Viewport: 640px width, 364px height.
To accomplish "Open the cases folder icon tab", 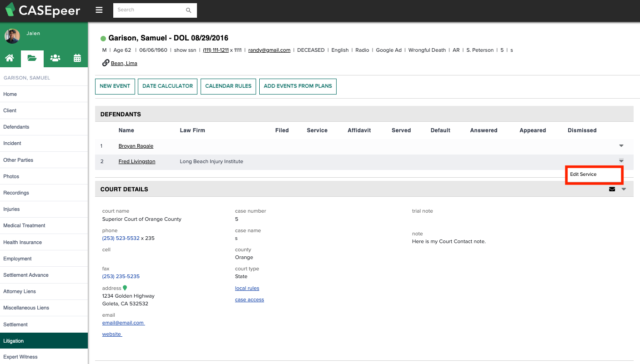I will click(32, 58).
